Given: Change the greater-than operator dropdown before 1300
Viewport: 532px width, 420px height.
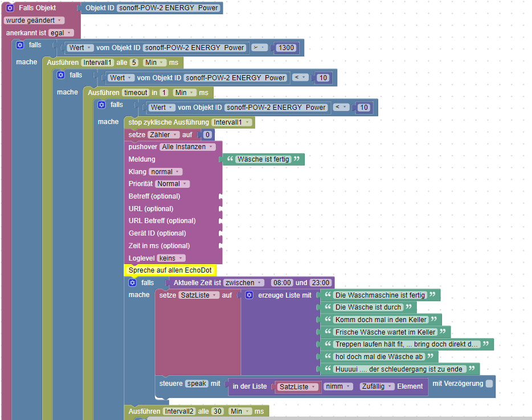Looking at the screenshot, I should [x=260, y=48].
